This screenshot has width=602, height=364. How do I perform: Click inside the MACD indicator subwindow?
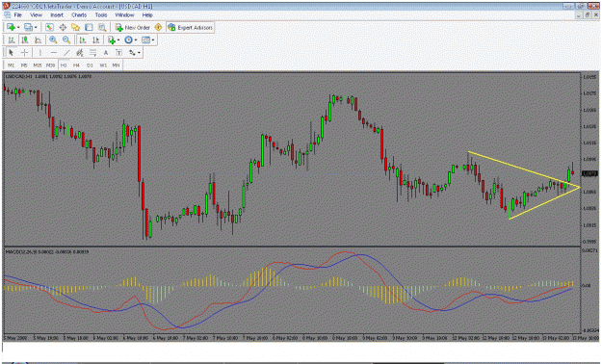pyautogui.click(x=292, y=291)
